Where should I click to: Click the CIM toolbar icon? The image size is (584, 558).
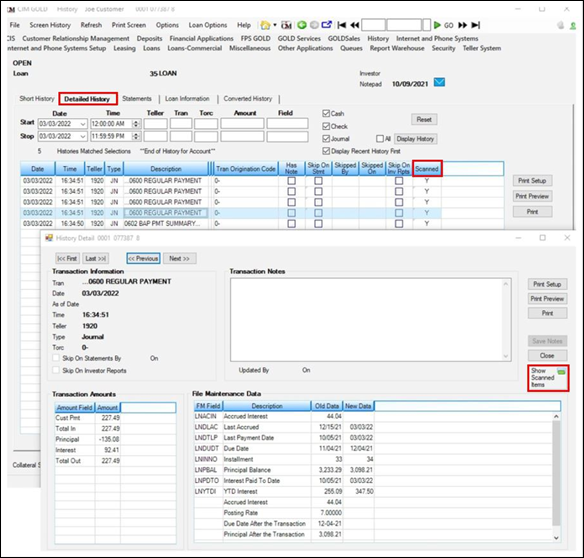point(286,25)
